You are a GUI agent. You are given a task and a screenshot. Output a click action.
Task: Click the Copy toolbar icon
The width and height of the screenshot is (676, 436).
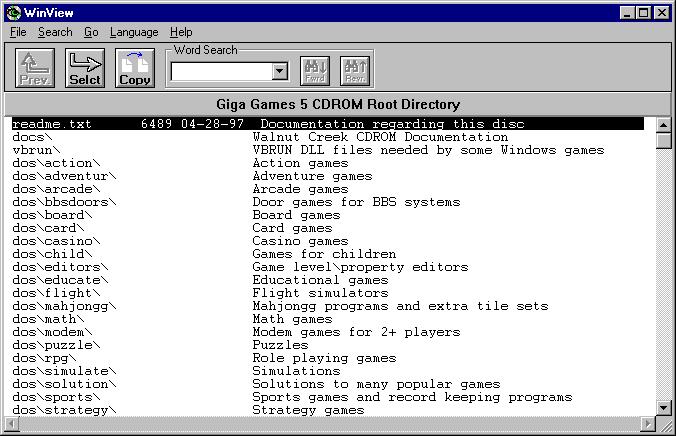[135, 68]
